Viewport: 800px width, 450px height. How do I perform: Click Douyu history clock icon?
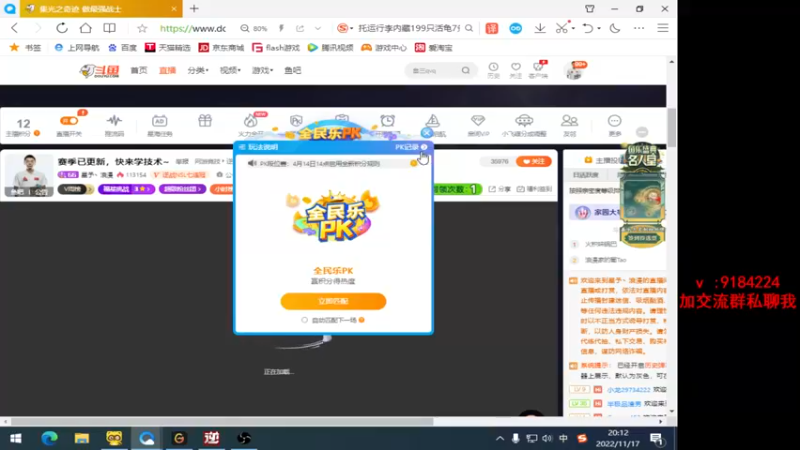point(493,70)
